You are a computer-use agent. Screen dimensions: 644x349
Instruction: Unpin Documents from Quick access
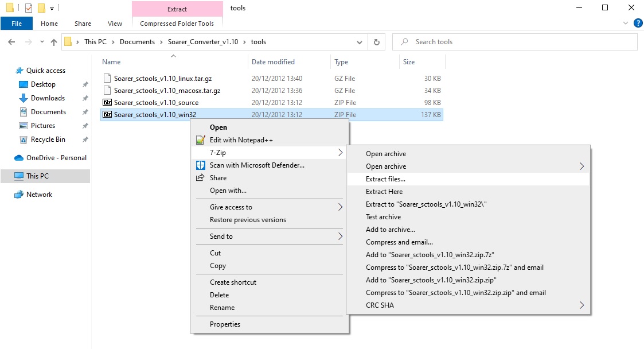coord(85,112)
